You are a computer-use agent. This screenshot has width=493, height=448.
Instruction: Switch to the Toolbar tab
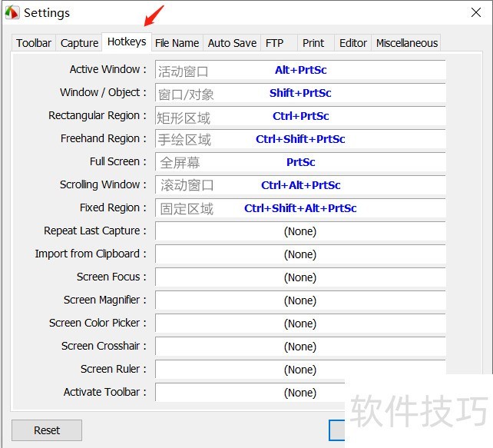point(34,43)
